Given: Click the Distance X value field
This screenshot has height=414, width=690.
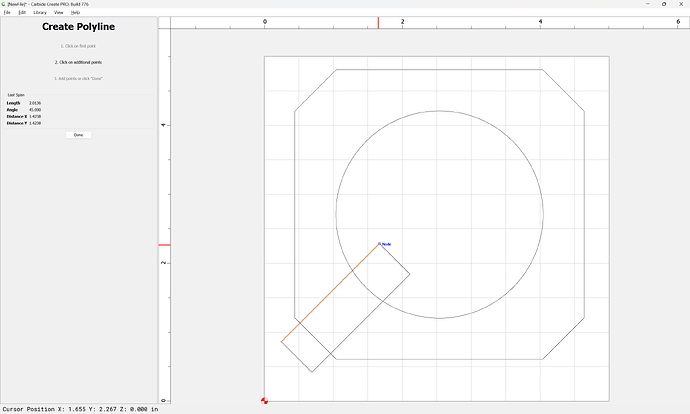Looking at the screenshot, I should pos(35,117).
